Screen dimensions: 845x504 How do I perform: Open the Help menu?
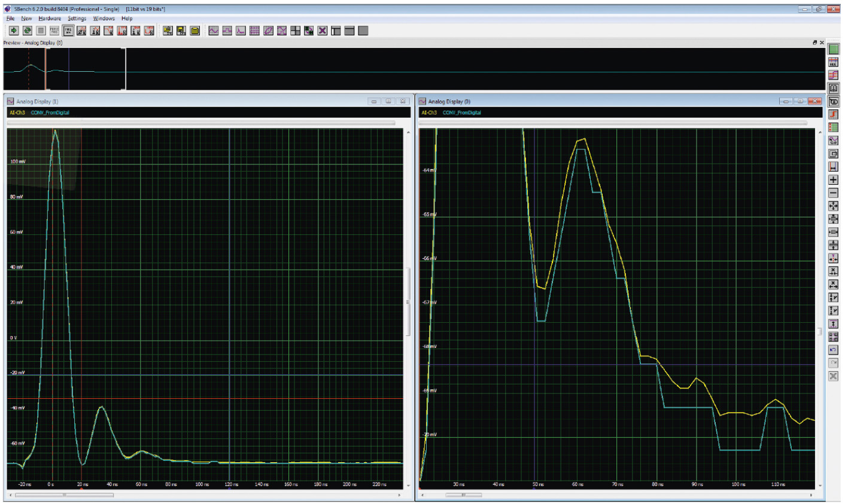coord(127,19)
